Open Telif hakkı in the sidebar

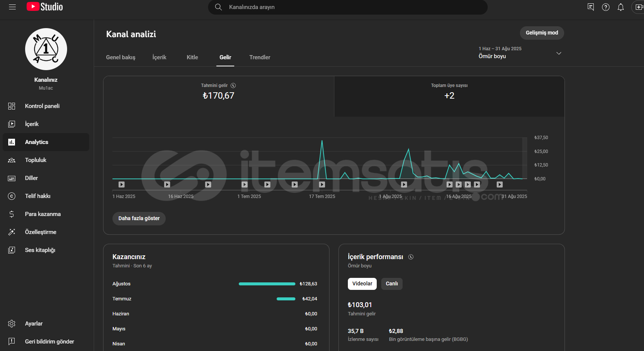46,196
